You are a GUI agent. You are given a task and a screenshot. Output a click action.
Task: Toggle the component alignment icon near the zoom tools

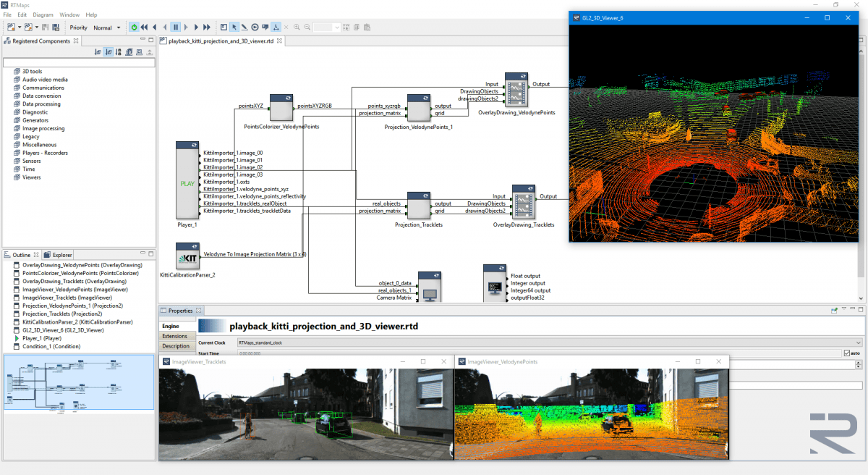tap(276, 27)
